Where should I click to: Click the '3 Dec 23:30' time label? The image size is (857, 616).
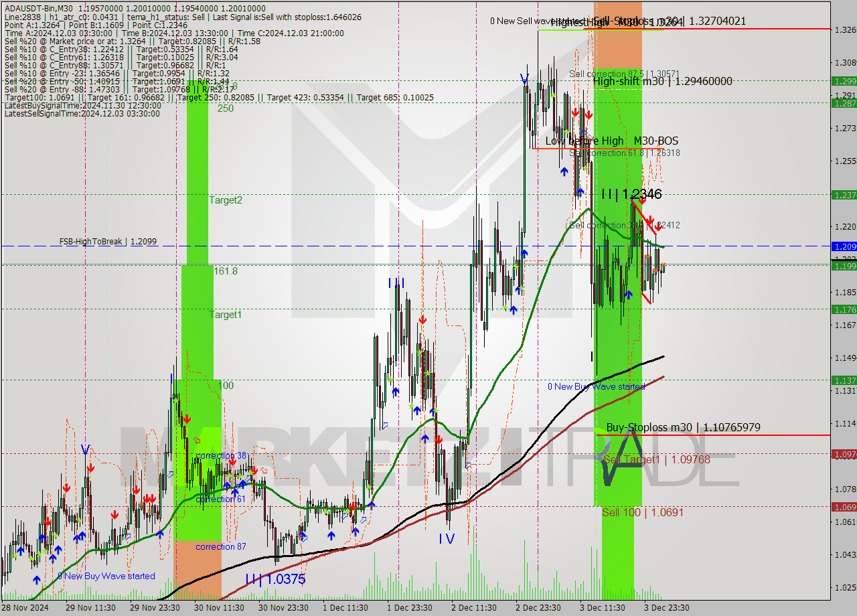[667, 608]
